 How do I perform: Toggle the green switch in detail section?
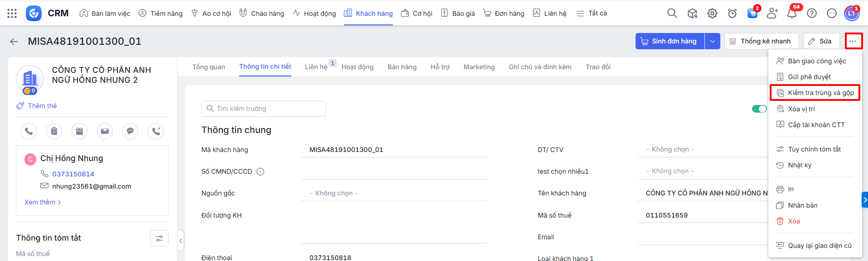[759, 109]
